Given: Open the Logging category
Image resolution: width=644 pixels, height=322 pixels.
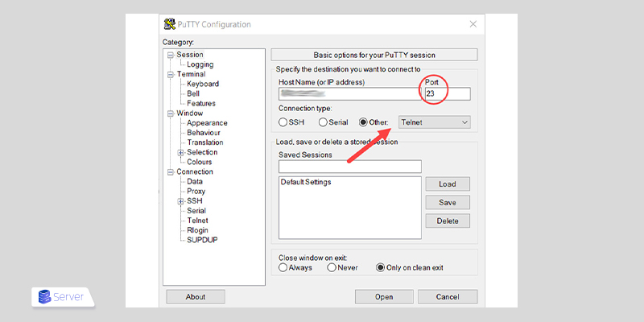Looking at the screenshot, I should point(200,64).
